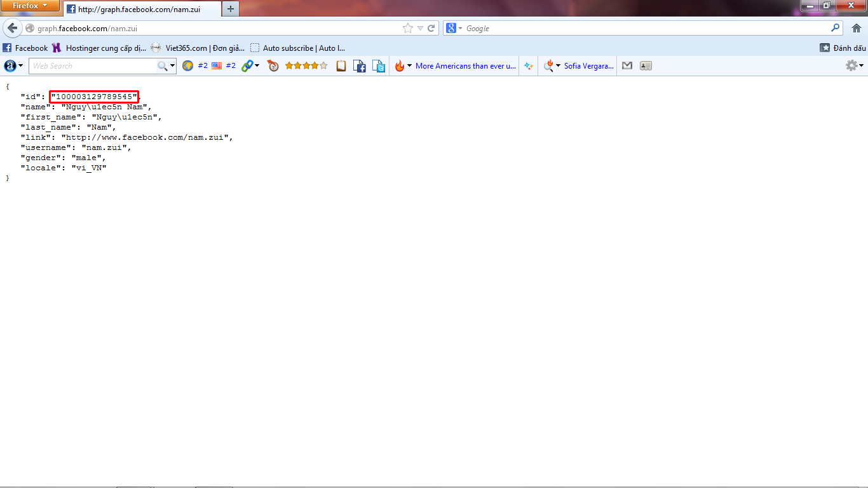Bookmark this page with star icon
This screenshot has height=488, width=868.
pos(407,28)
